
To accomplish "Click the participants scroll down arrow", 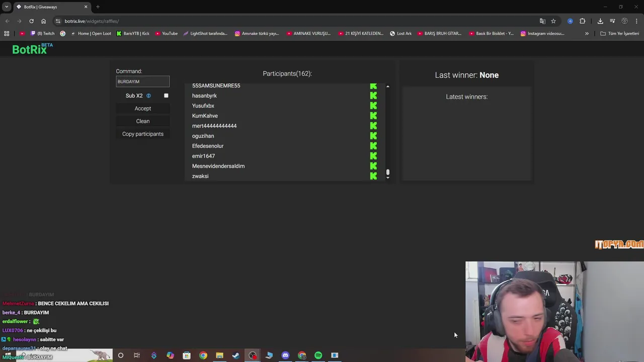I will tap(388, 178).
